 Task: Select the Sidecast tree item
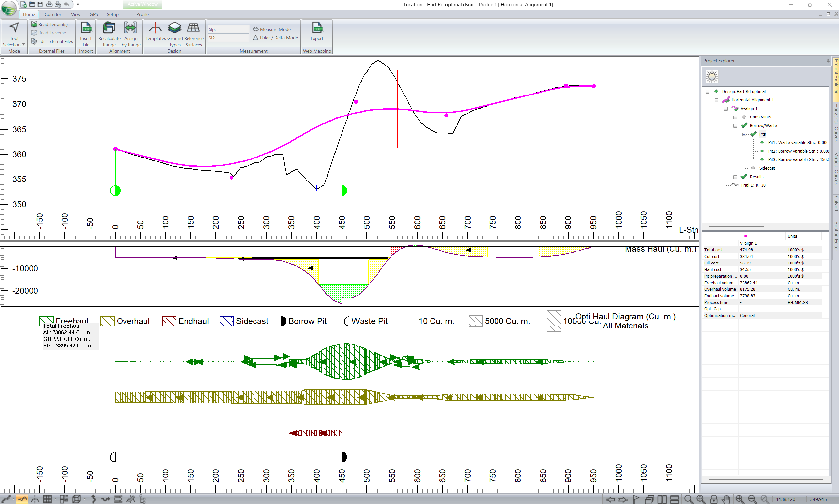pos(767,168)
